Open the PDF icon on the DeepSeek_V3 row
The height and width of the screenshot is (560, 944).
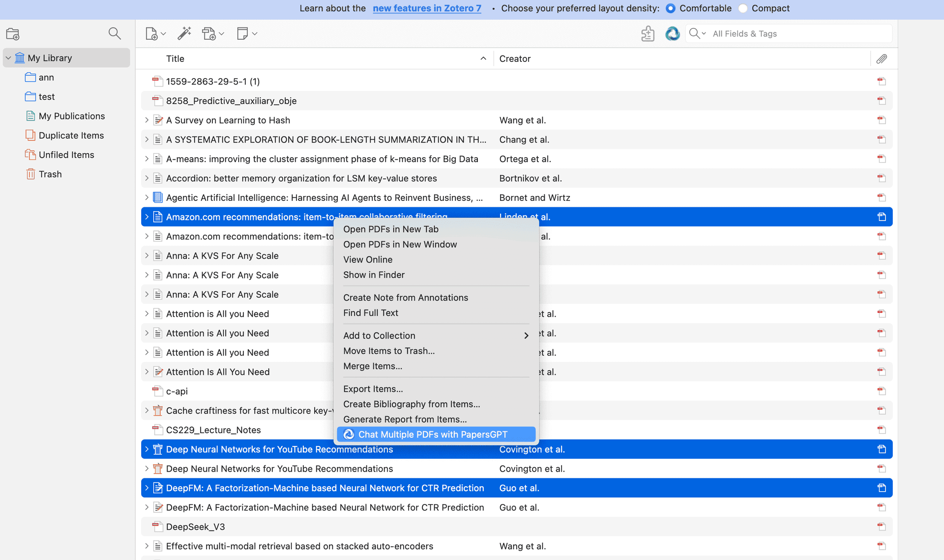tap(881, 526)
